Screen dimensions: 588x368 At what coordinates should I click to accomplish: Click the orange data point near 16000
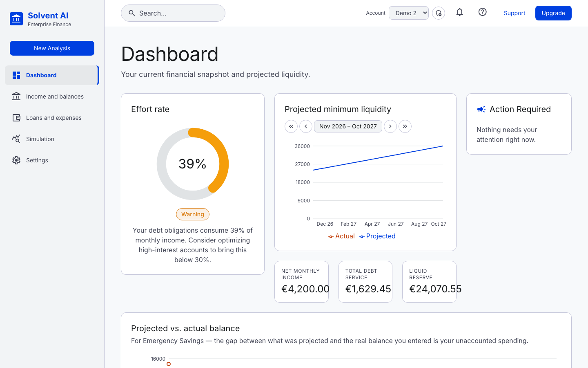click(x=169, y=364)
